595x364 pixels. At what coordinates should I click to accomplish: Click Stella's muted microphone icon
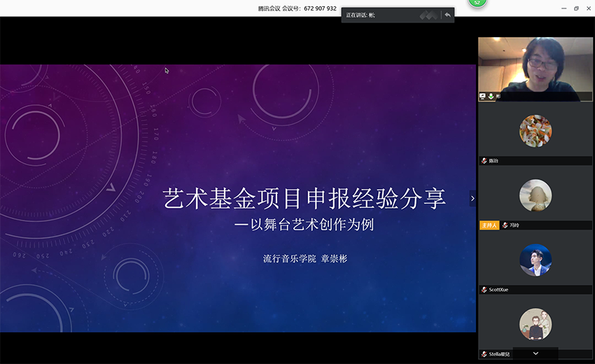coord(484,354)
